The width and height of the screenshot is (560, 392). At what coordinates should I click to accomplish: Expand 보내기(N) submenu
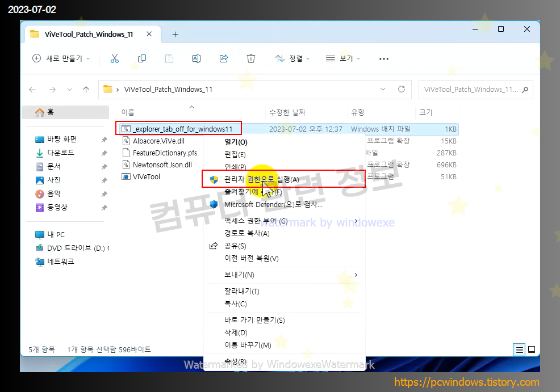coord(356,275)
